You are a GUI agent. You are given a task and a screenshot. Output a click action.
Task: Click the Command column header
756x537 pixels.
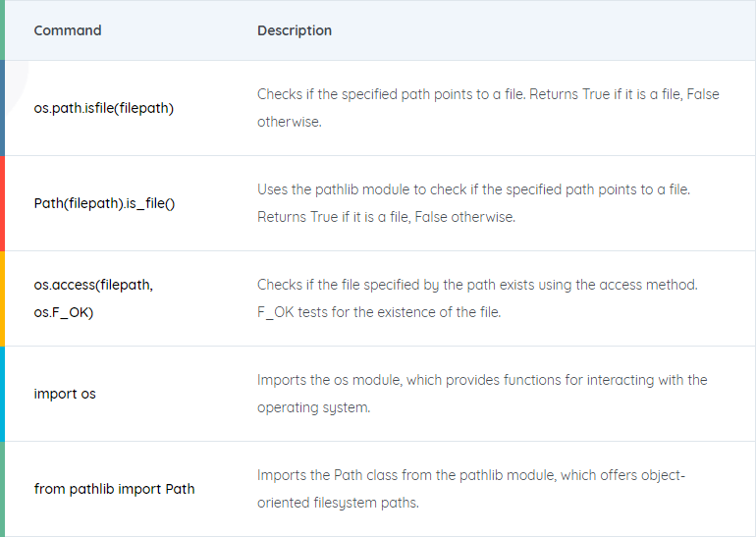68,30
